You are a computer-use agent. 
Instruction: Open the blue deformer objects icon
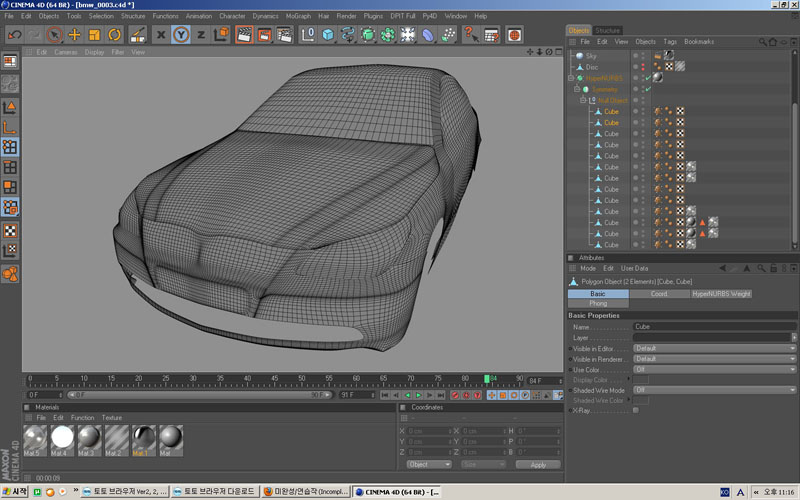click(428, 35)
